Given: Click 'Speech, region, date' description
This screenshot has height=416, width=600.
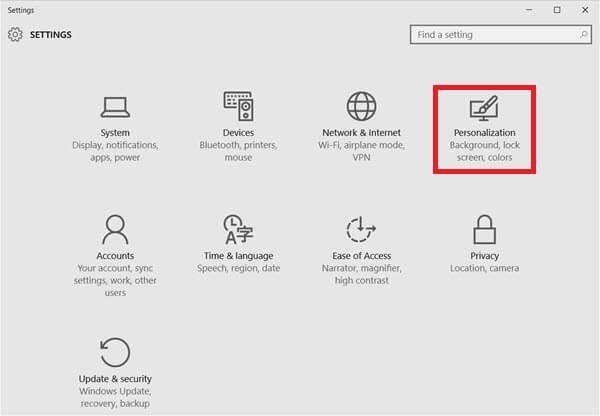Looking at the screenshot, I should (x=238, y=268).
